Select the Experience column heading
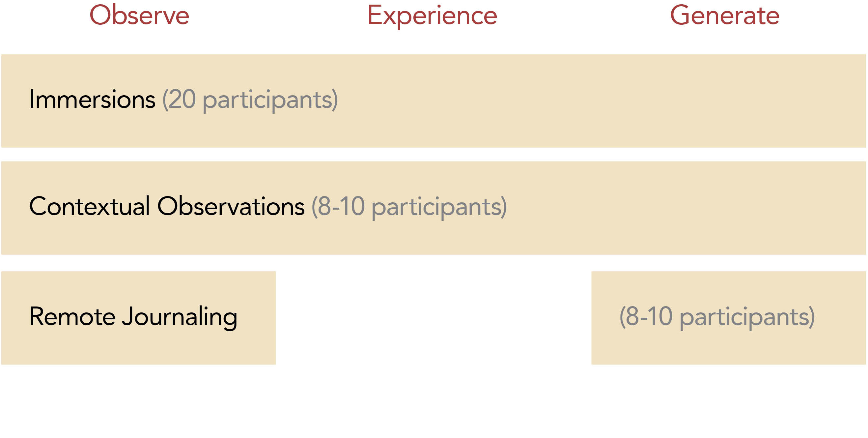Screen dimensions: 868x438 point(432,15)
